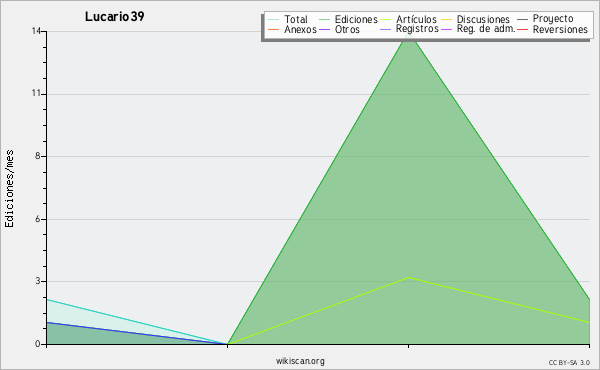The height and width of the screenshot is (370, 600).
Task: Click the Ediciones green legend color line
Action: [324, 19]
